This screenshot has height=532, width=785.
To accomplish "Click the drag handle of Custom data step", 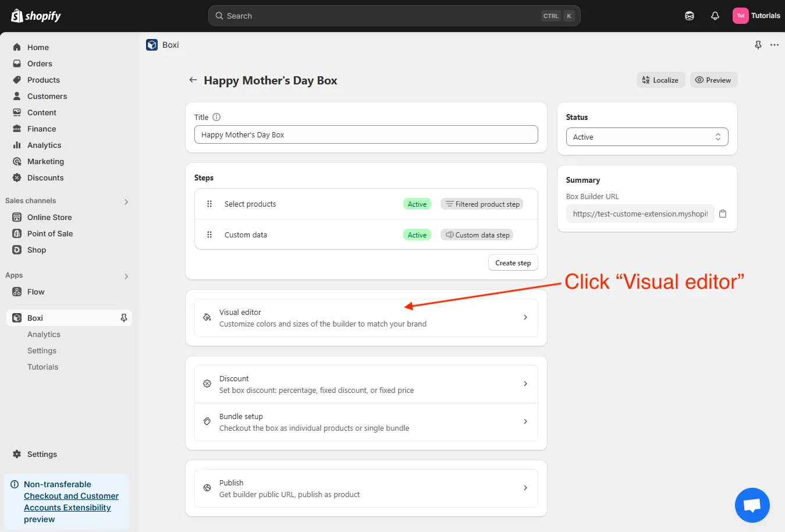I will tap(209, 235).
